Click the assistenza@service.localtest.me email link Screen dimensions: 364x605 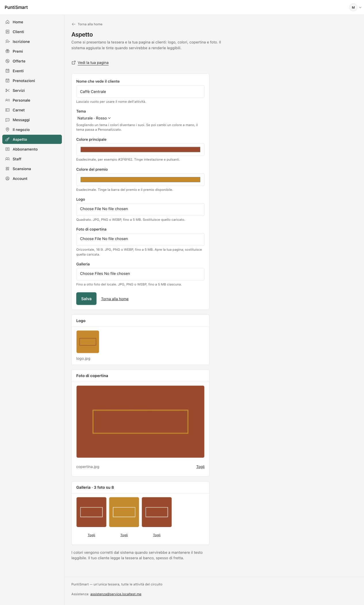(116, 594)
